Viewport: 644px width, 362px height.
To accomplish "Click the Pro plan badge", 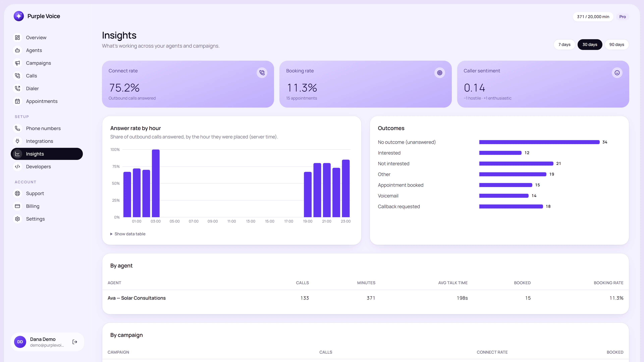I will pos(623,17).
